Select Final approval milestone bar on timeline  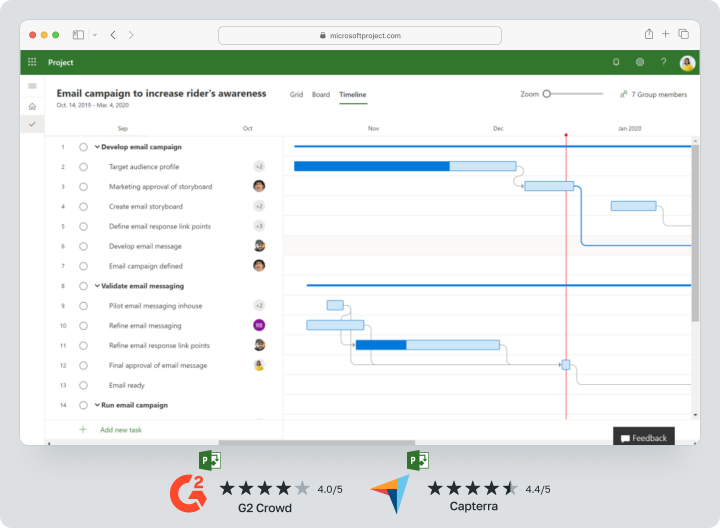coord(566,365)
